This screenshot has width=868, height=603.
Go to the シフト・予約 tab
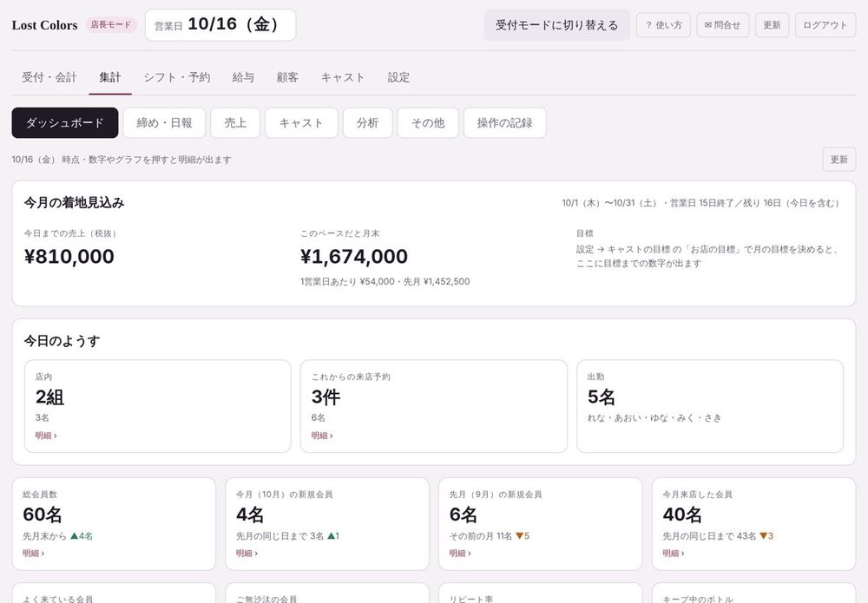coord(176,77)
